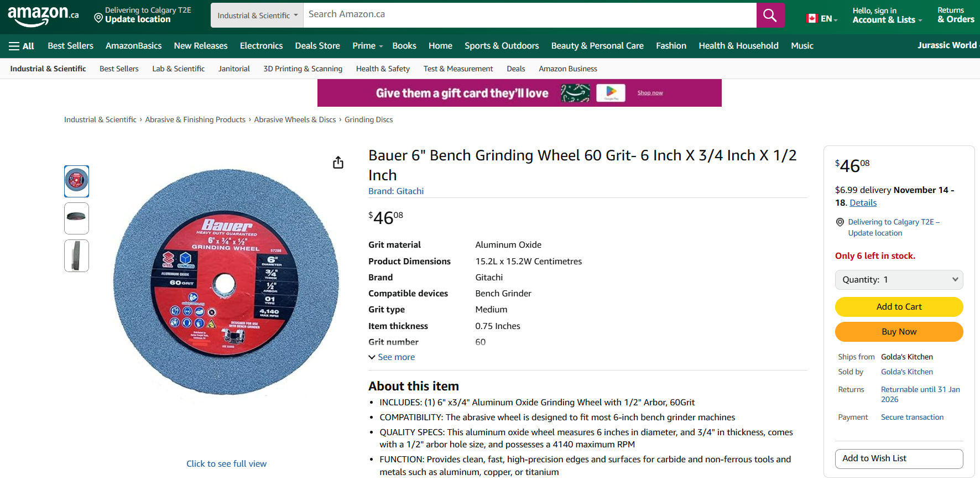Screen dimensions: 980x480
Task: Open Health & Household nav item
Action: [x=738, y=46]
